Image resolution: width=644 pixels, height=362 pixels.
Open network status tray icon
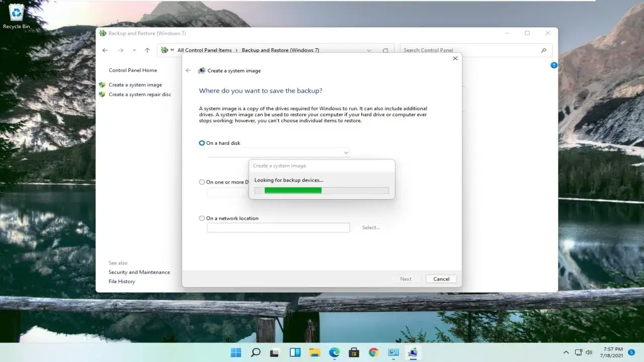[579, 352]
